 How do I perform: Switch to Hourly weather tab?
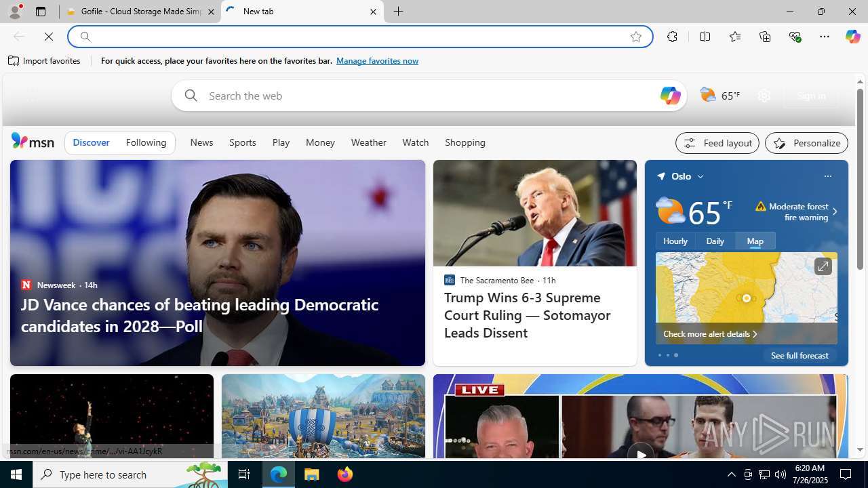(x=675, y=241)
